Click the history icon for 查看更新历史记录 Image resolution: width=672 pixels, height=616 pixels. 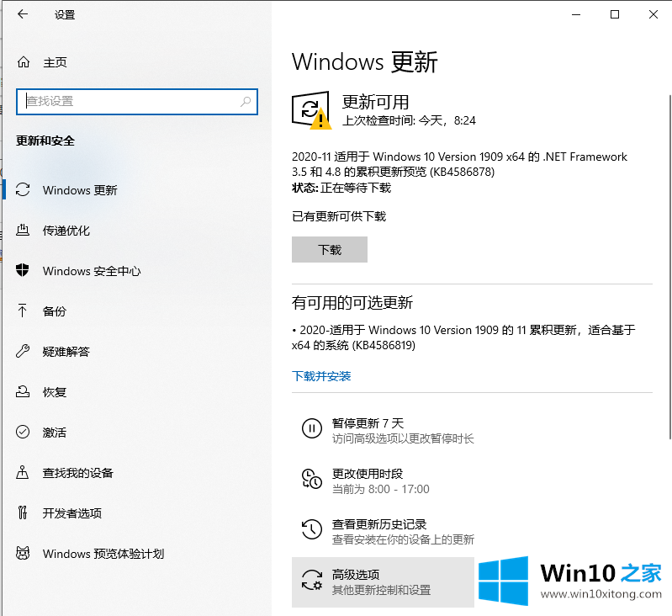coord(312,529)
